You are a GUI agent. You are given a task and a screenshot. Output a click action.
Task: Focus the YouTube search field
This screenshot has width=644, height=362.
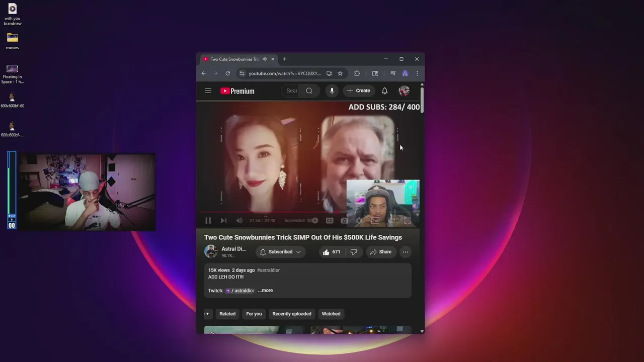(x=291, y=91)
